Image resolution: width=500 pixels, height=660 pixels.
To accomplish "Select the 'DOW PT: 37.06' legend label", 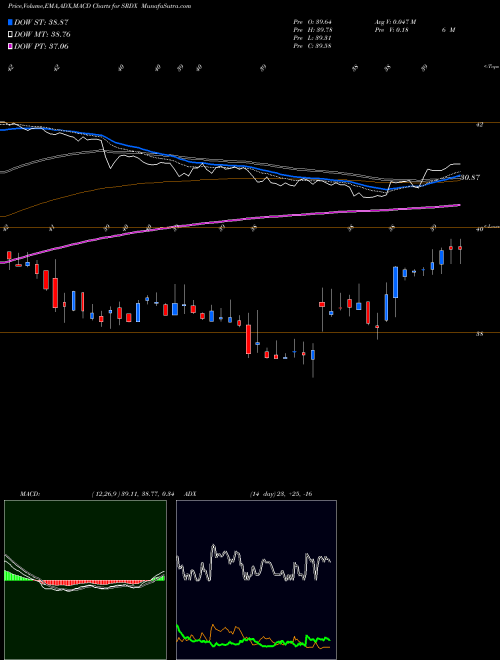I will 41,46.
